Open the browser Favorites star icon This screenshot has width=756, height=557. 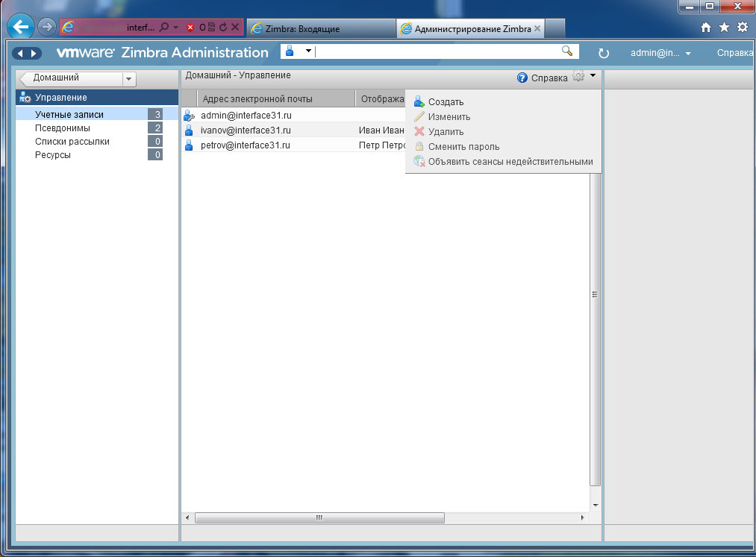(724, 28)
